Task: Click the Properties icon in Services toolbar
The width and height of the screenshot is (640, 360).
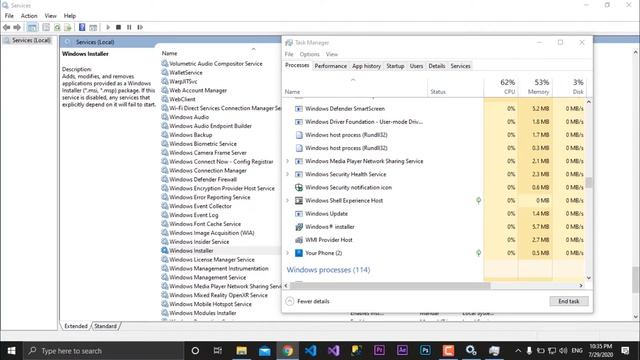Action: [x=46, y=27]
